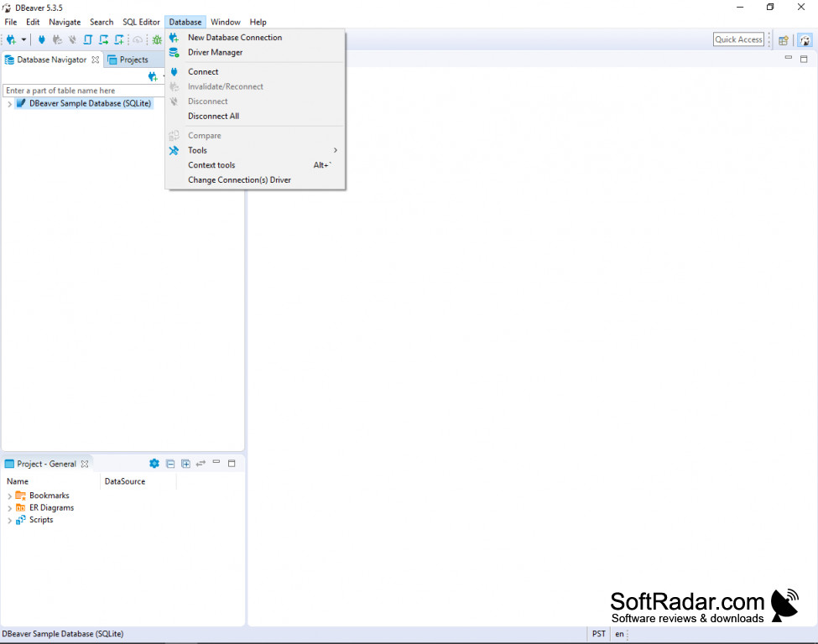Click the greyed transaction mode toolbar icon
This screenshot has width=818, height=644.
click(138, 39)
